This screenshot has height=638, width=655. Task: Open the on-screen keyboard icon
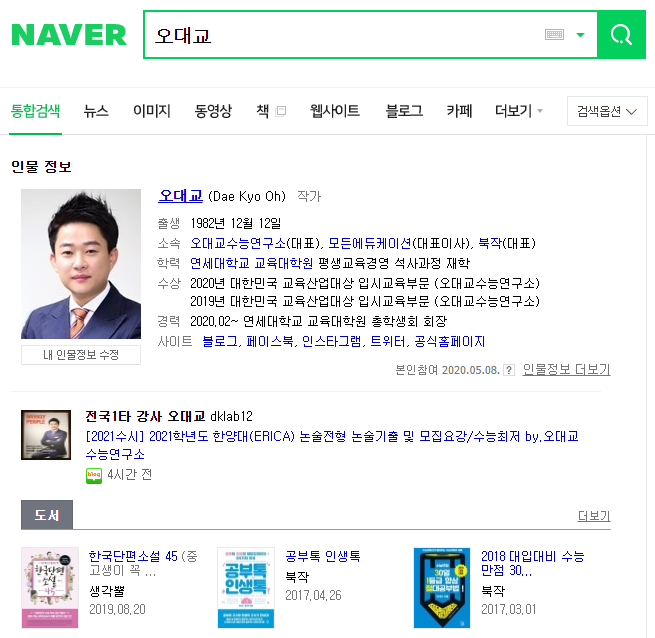[x=554, y=35]
